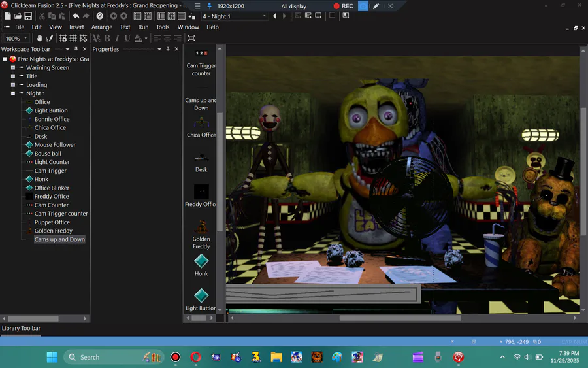
Task: Open the Edit menu
Action: coord(37,27)
